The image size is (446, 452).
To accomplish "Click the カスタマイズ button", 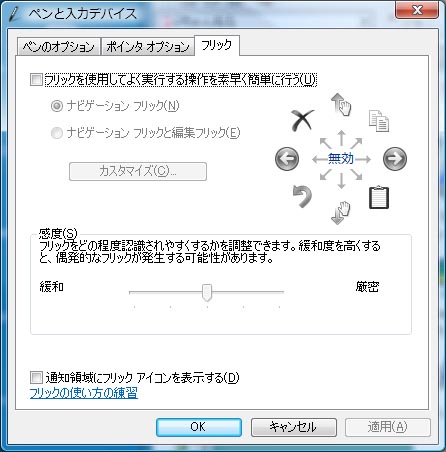I will (x=138, y=171).
